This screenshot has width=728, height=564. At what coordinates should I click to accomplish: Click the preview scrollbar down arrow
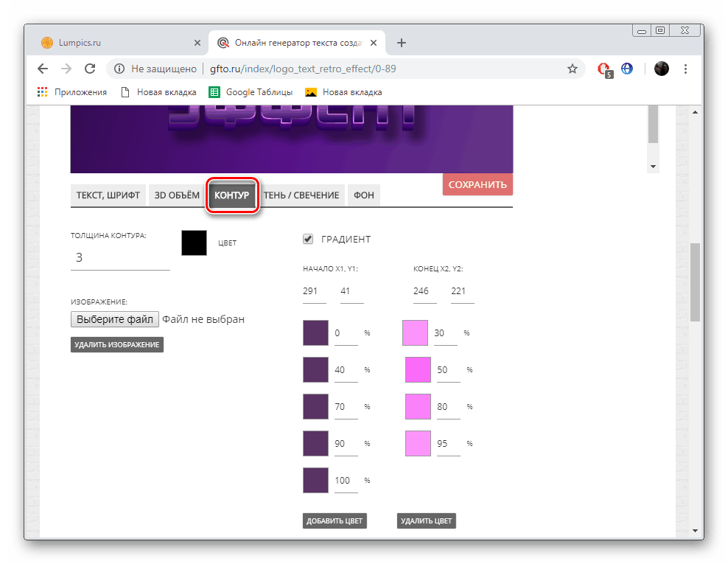pos(654,167)
